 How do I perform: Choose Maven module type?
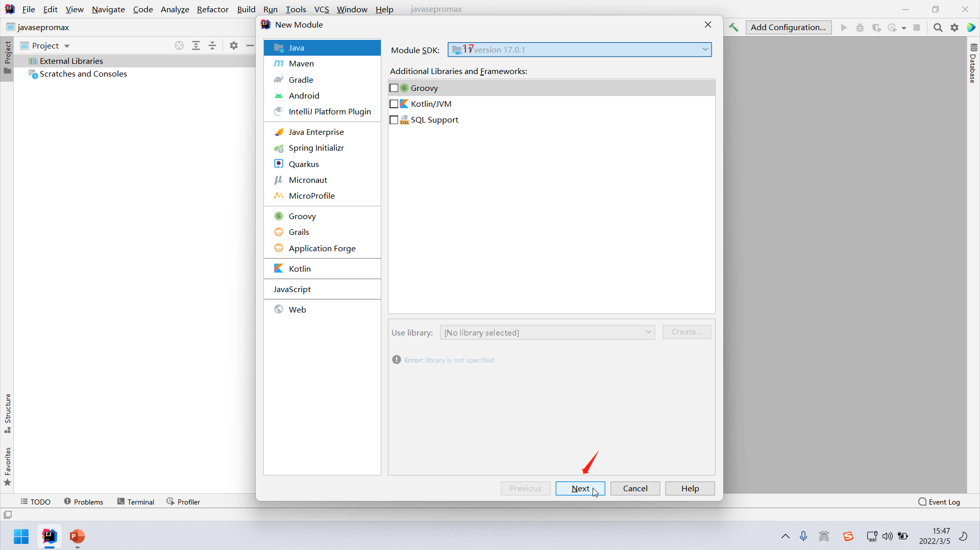click(322, 63)
